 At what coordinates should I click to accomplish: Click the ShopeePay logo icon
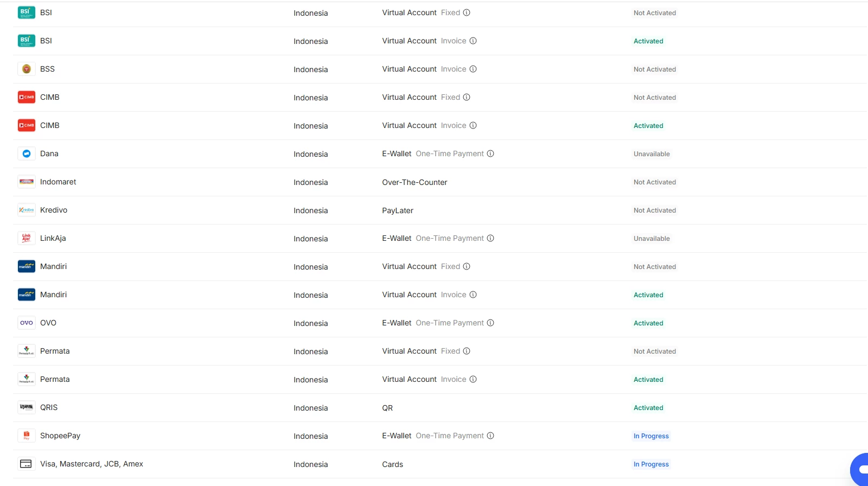[x=26, y=436]
